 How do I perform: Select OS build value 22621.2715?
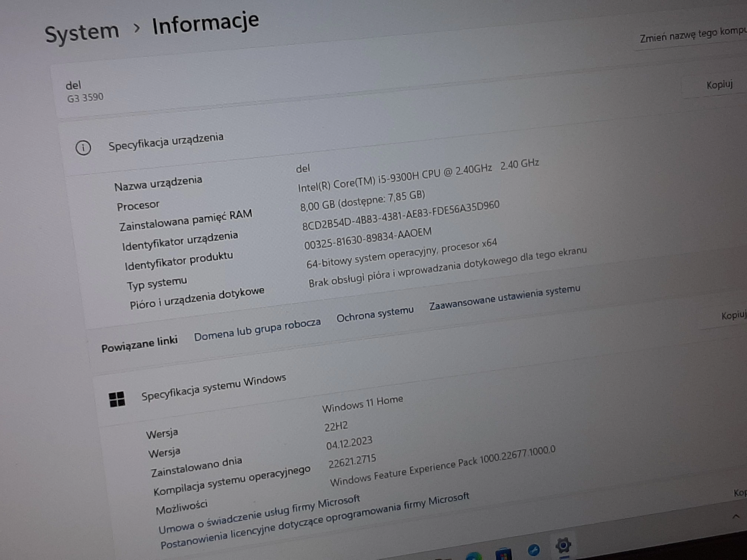coord(352,461)
